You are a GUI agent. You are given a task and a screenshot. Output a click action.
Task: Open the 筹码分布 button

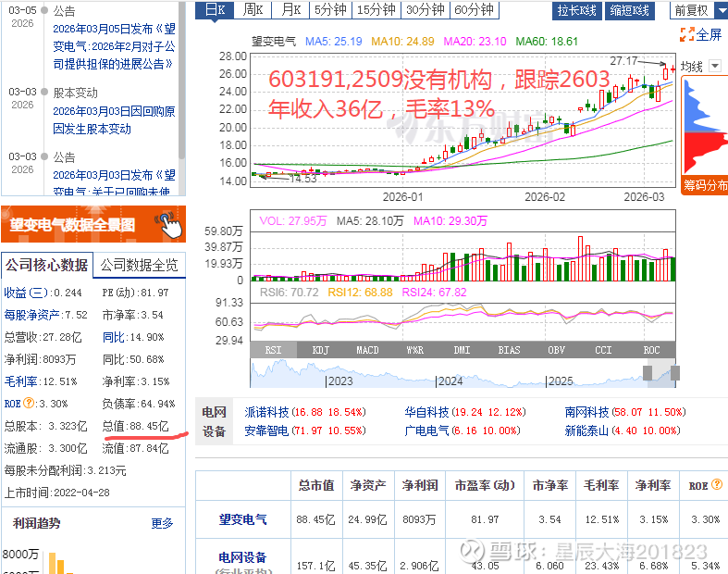click(x=705, y=185)
